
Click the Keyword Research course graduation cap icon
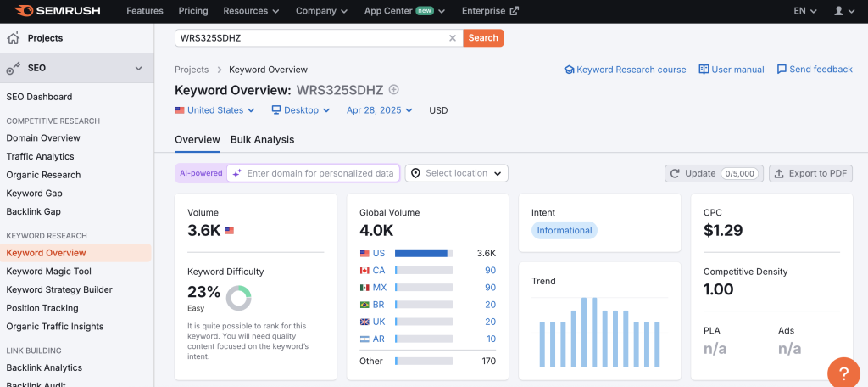pos(569,70)
